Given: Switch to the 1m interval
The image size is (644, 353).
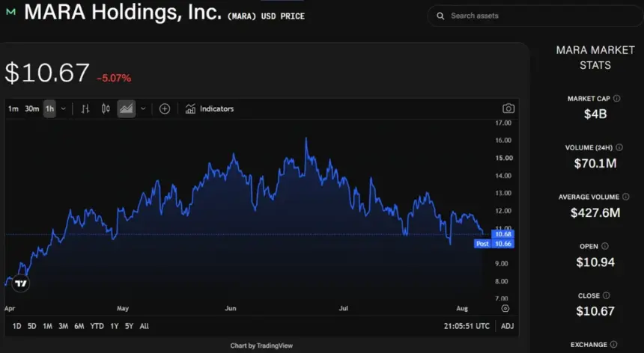Looking at the screenshot, I should coord(13,108).
